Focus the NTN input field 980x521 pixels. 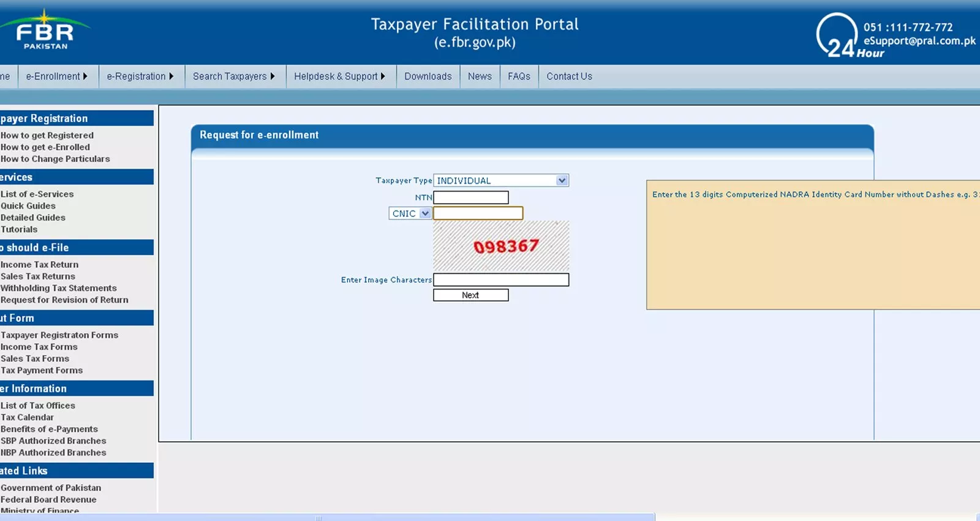pos(471,197)
